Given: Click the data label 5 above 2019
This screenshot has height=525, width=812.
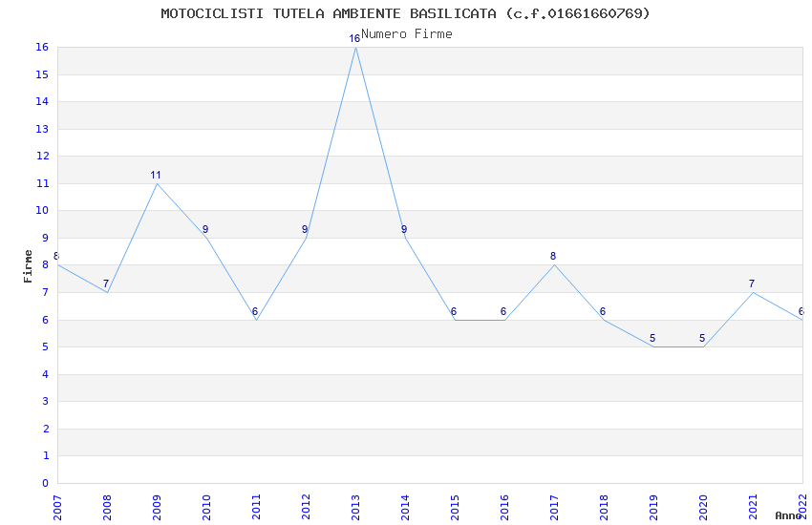Looking at the screenshot, I should pyautogui.click(x=652, y=338).
